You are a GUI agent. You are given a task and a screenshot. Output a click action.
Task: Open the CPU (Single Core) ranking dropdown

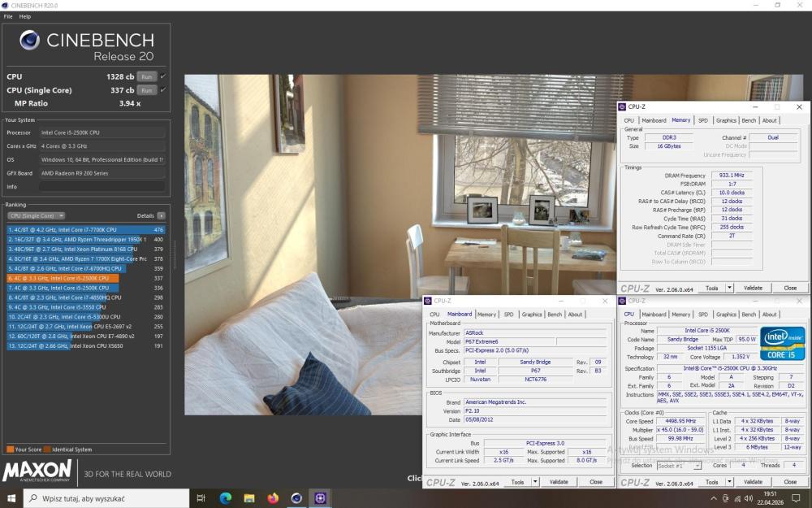coord(37,215)
